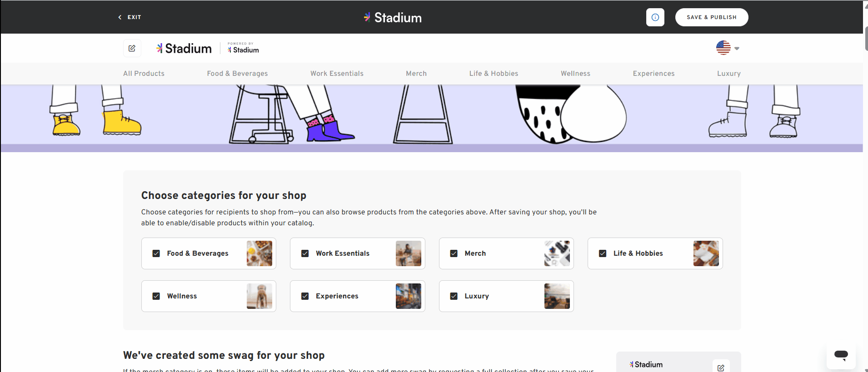Click the American flag country icon

pos(723,48)
